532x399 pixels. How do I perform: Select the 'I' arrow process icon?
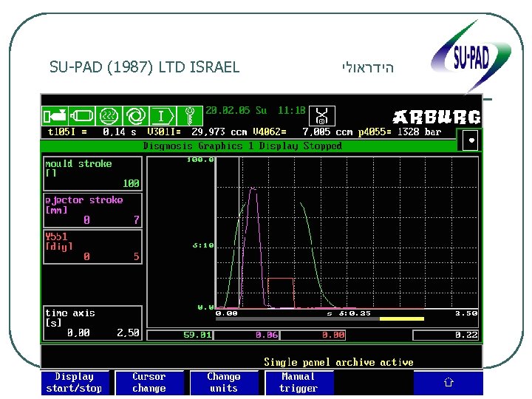[x=163, y=116]
